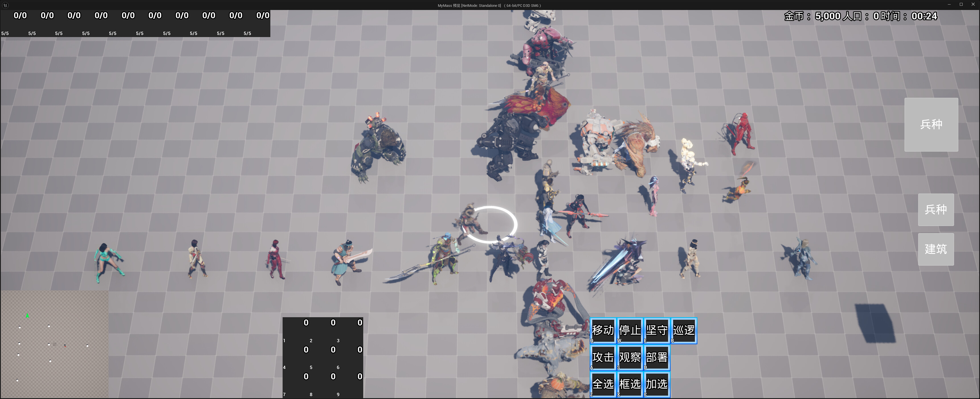Activate the 坚守 (Hold) command
The image size is (980, 399).
[657, 331]
